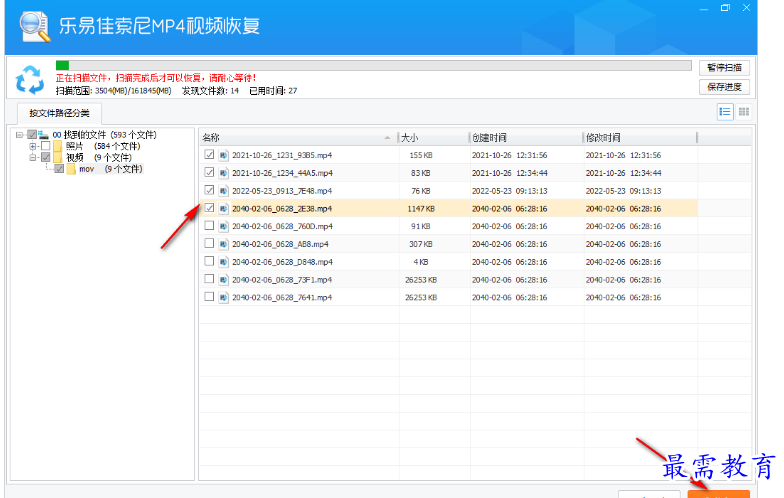This screenshot has height=498, width=784.
Task: Click the red scanning status message
Action: click(156, 78)
